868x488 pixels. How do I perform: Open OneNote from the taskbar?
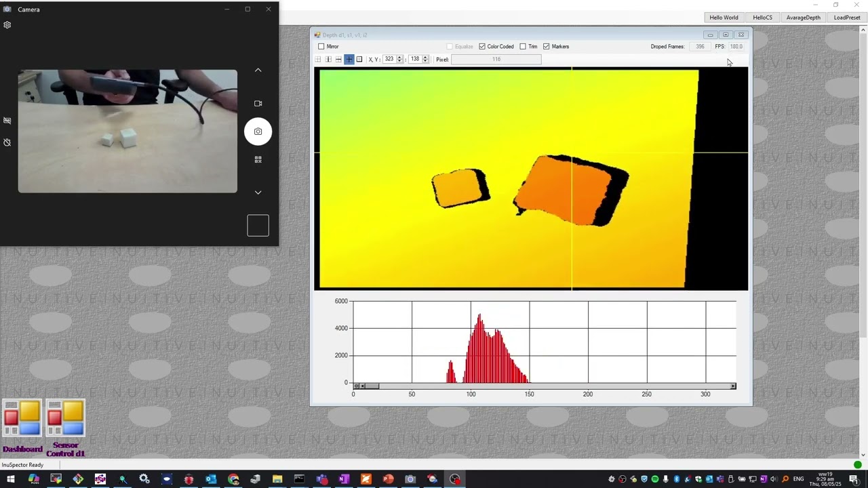[344, 479]
